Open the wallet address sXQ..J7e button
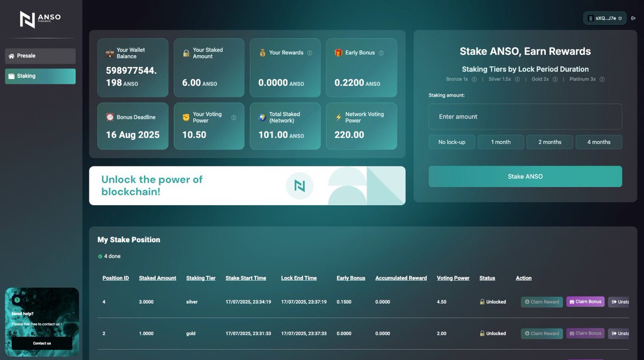The image size is (644, 360). (605, 18)
